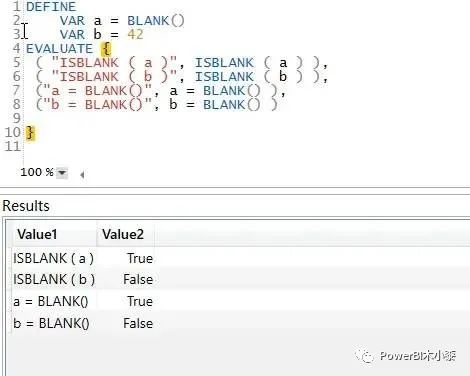Image resolution: width=470 pixels, height=376 pixels.
Task: Place cursor on the DEFINE keyword
Action: tap(51, 7)
